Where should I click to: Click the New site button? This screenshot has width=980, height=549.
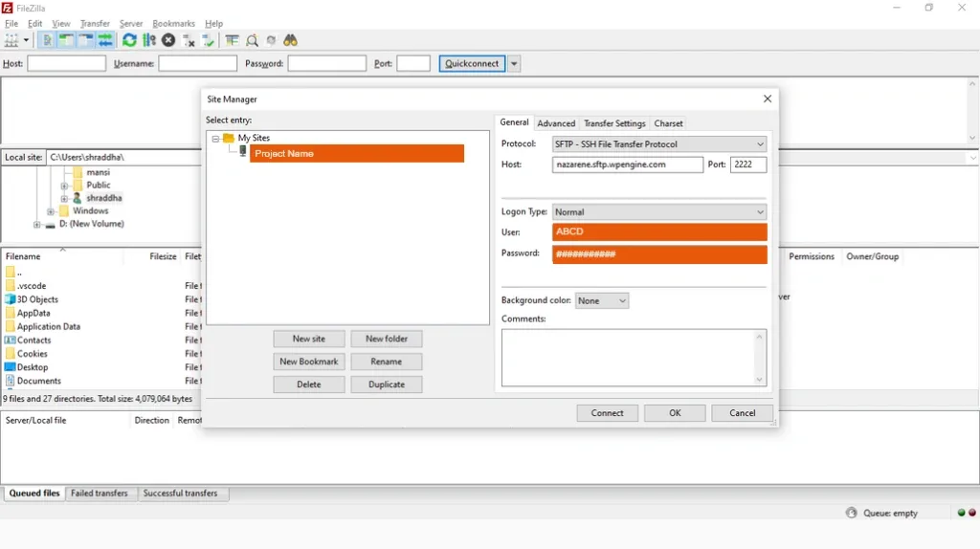click(x=309, y=339)
